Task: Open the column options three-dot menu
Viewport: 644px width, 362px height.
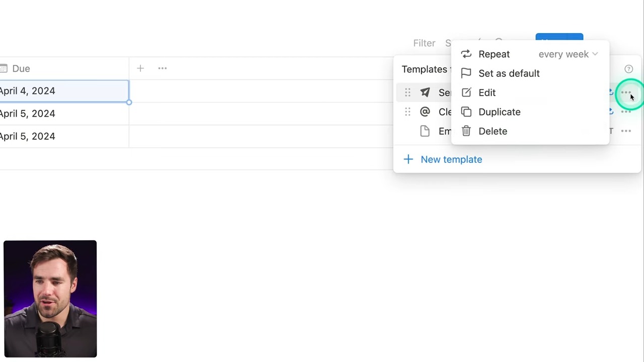Action: pos(163,68)
